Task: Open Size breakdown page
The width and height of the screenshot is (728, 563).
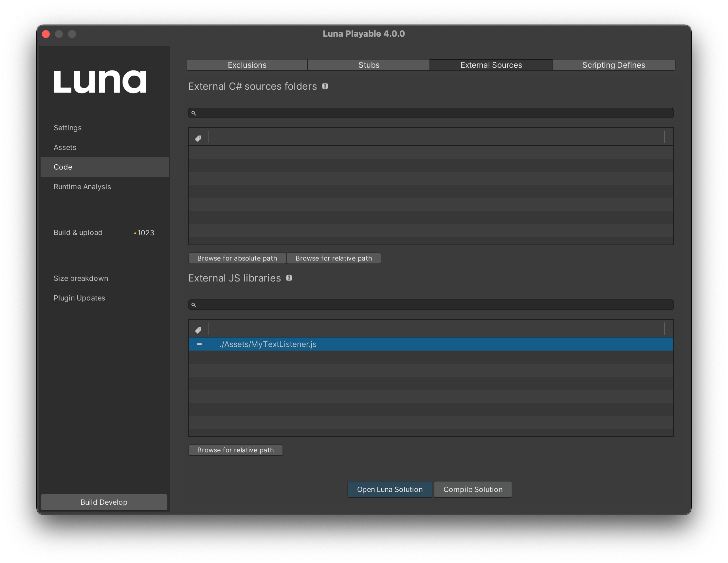Action: point(81,278)
